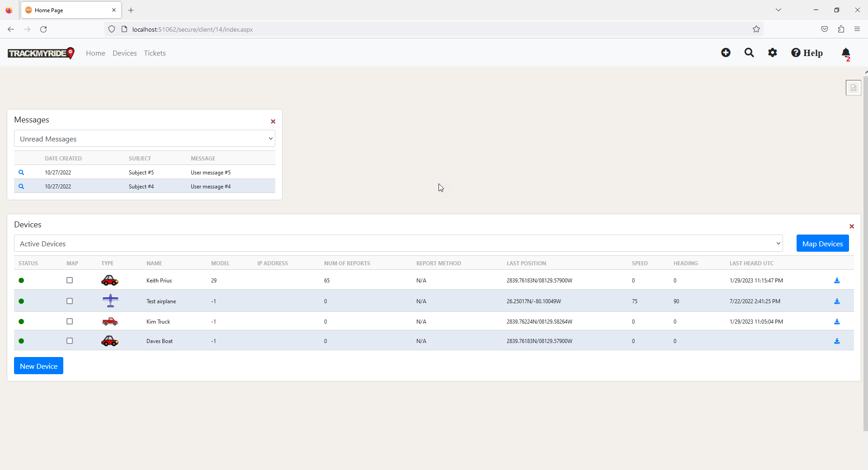
Task: Check the map box for Kim Truck
Action: [x=70, y=321]
